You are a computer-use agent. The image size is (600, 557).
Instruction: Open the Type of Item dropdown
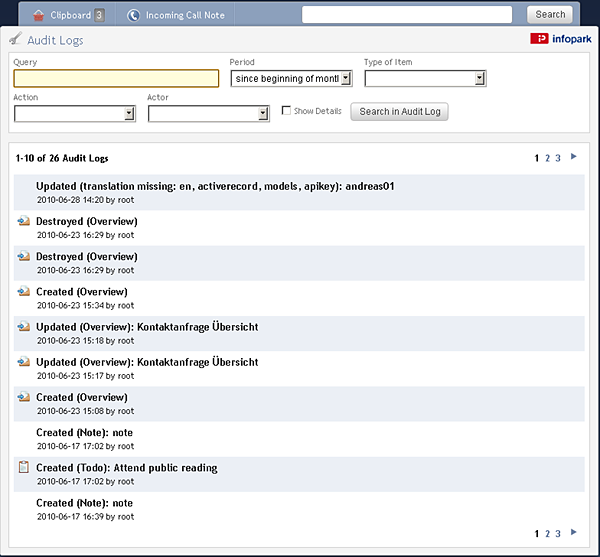pos(425,78)
